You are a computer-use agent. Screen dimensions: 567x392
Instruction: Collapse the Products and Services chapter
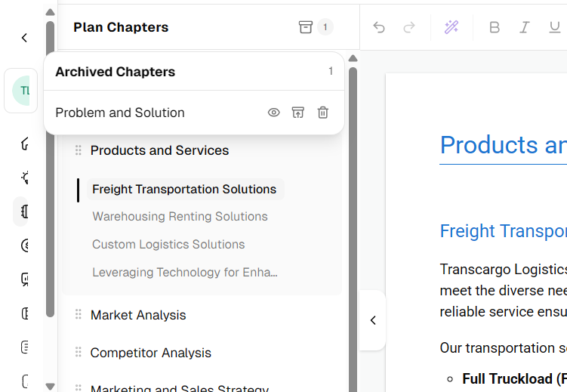[x=159, y=150]
